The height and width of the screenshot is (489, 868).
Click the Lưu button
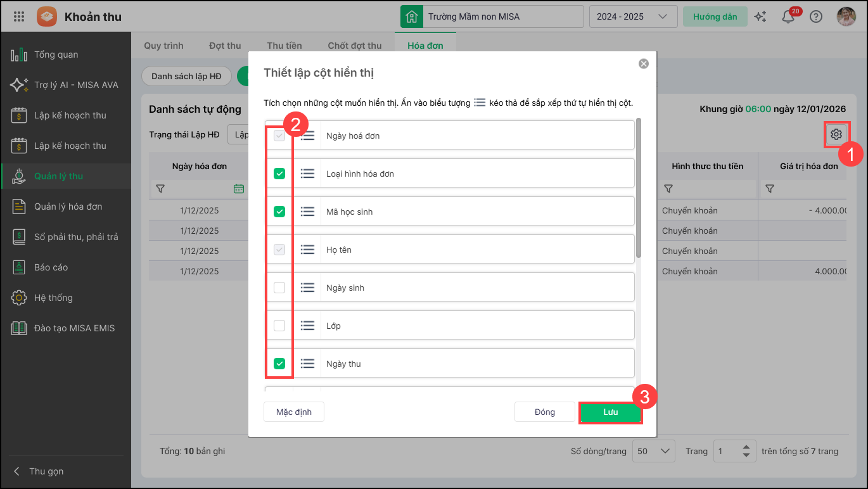tap(610, 412)
